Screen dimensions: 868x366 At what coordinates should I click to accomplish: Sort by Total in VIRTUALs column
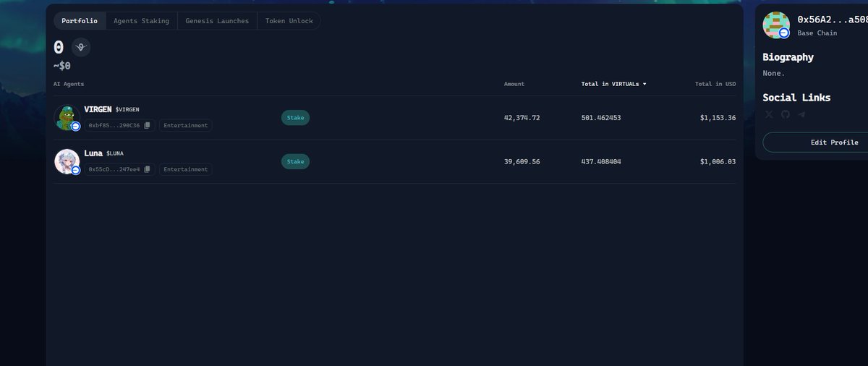[613, 84]
